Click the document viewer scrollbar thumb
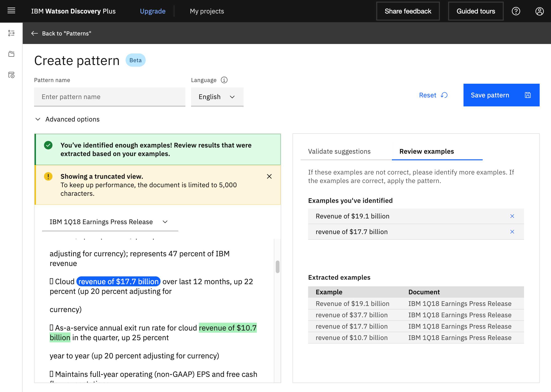 pyautogui.click(x=277, y=267)
